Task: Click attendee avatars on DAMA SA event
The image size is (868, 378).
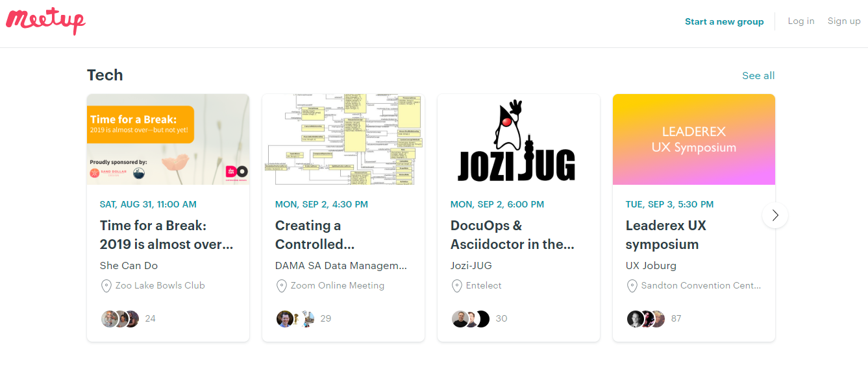Action: pyautogui.click(x=295, y=318)
